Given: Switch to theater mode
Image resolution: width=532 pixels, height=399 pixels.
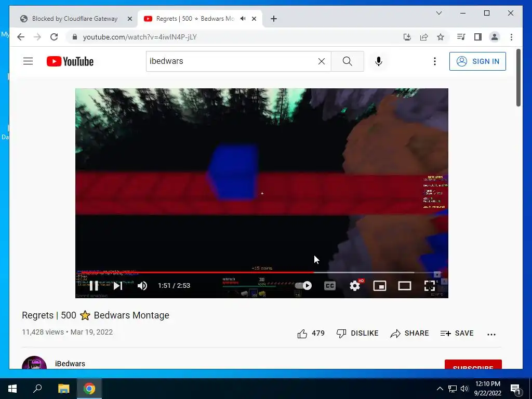Looking at the screenshot, I should pyautogui.click(x=404, y=286).
